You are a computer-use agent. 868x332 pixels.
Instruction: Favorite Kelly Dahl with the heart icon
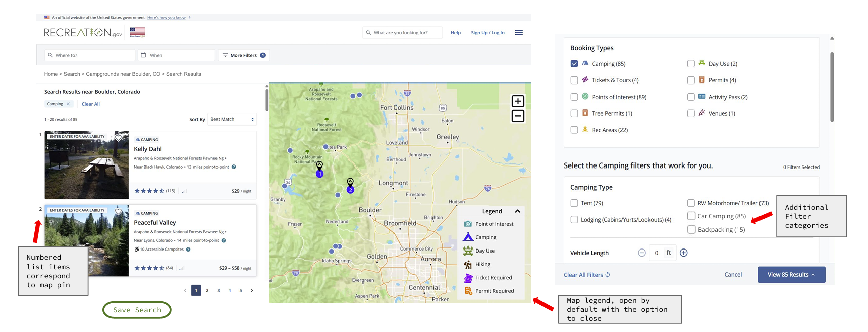point(119,138)
